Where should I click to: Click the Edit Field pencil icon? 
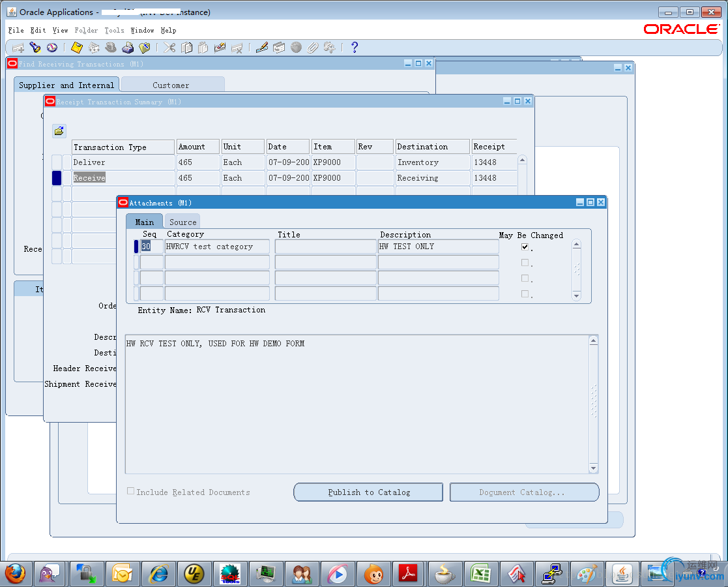[x=262, y=48]
